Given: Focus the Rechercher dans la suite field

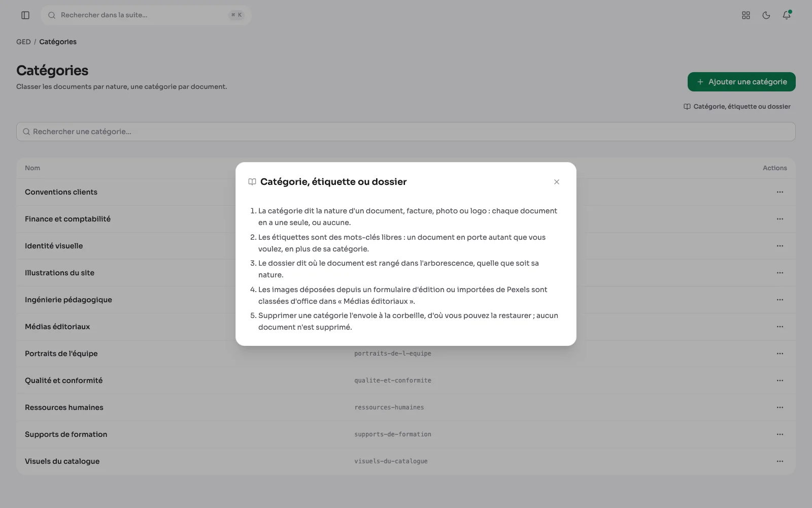Looking at the screenshot, I should (x=146, y=15).
